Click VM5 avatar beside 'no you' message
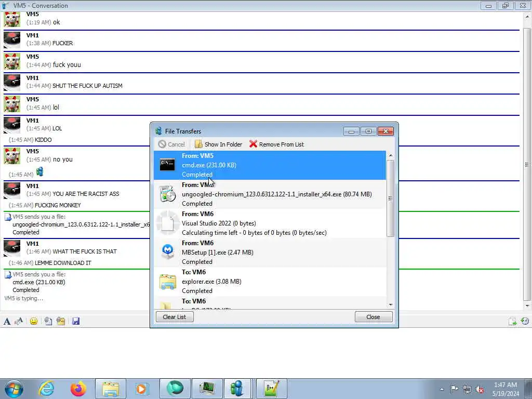The height and width of the screenshot is (399, 532). [12, 156]
